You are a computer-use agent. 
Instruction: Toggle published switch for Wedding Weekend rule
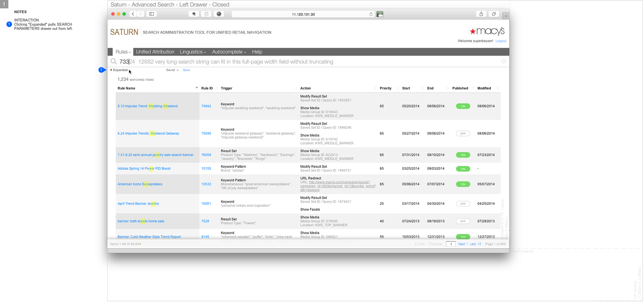[x=463, y=106]
